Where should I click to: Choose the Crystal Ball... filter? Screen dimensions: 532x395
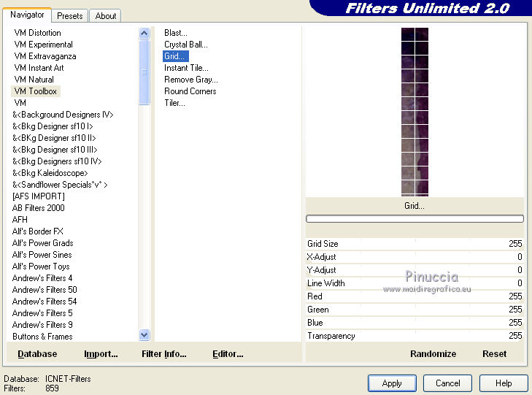pyautogui.click(x=186, y=45)
